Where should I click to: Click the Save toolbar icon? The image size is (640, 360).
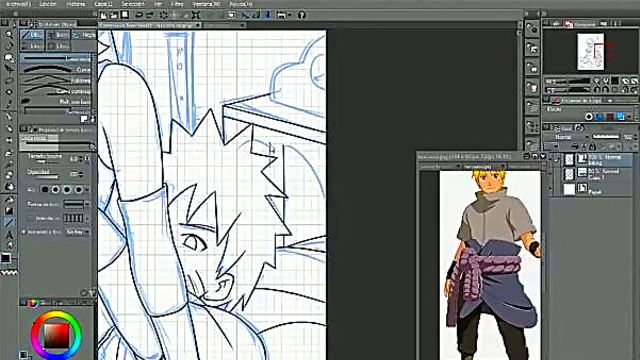pyautogui.click(x=125, y=16)
